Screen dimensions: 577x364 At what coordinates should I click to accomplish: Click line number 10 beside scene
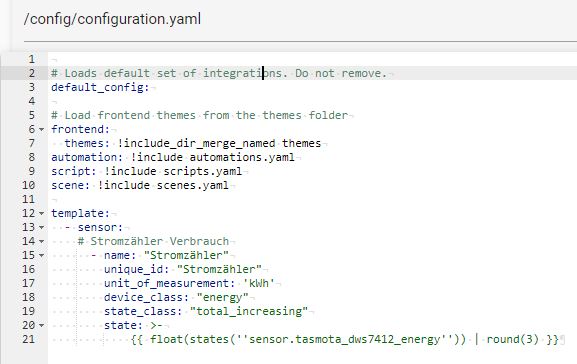click(29, 185)
